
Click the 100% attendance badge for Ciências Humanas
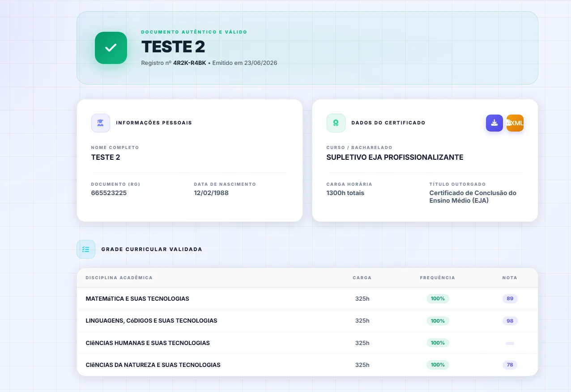438,343
